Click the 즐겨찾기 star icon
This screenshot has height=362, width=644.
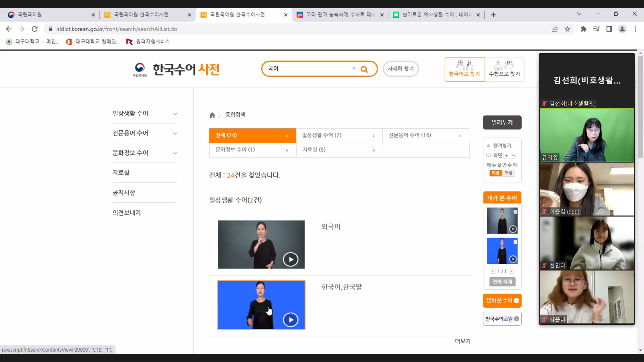[489, 146]
